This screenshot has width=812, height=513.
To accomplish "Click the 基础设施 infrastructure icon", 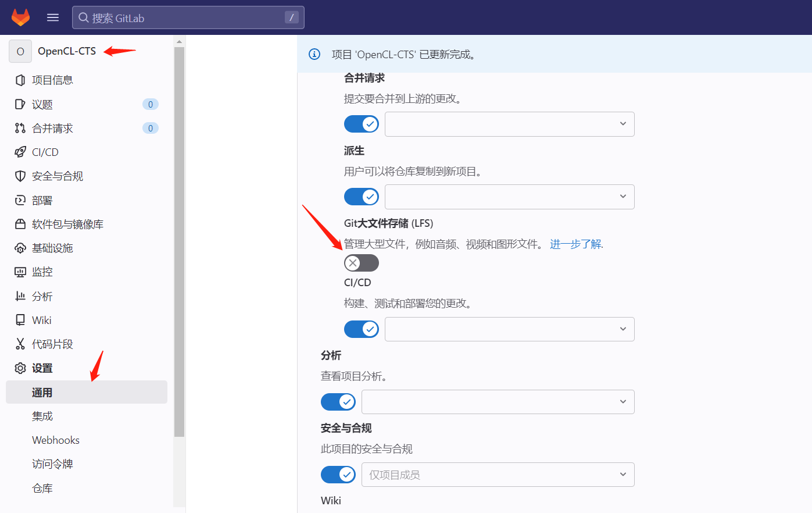I will [20, 248].
